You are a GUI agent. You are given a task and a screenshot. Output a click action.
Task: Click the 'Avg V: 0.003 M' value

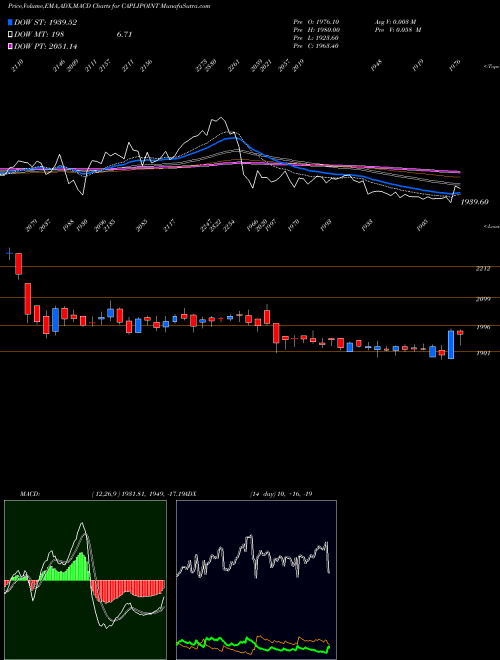coord(397,22)
